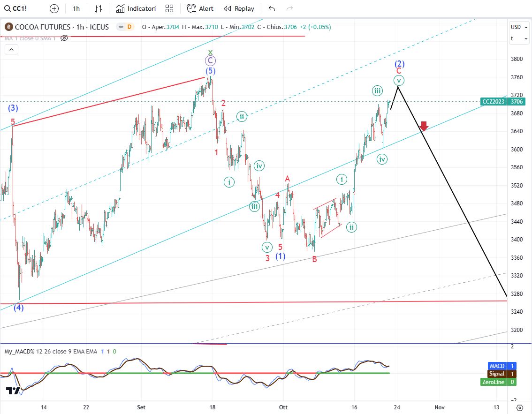Collapse the indicator legend with chevron
Image resolution: width=532 pixels, height=414 pixels.
pos(11,50)
